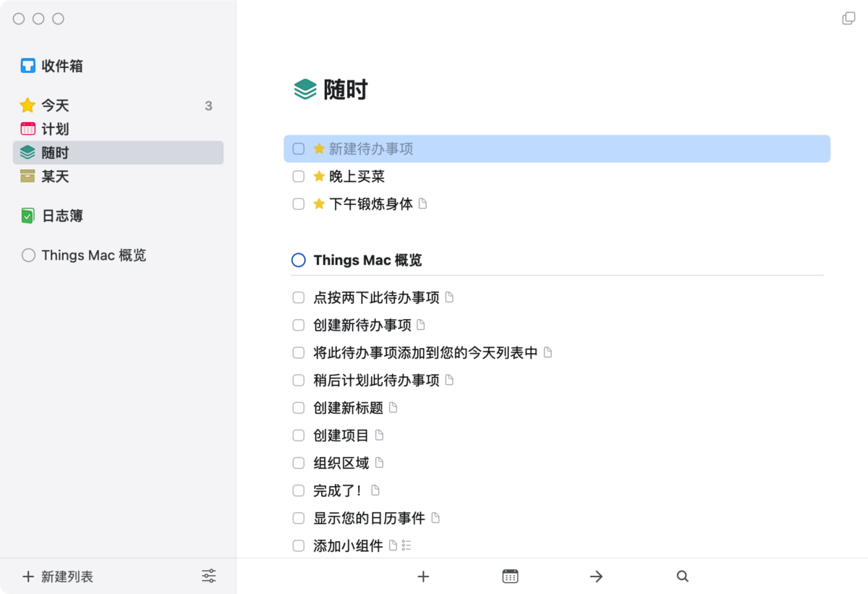Select the 下午锻炼身体 to-do text

371,204
